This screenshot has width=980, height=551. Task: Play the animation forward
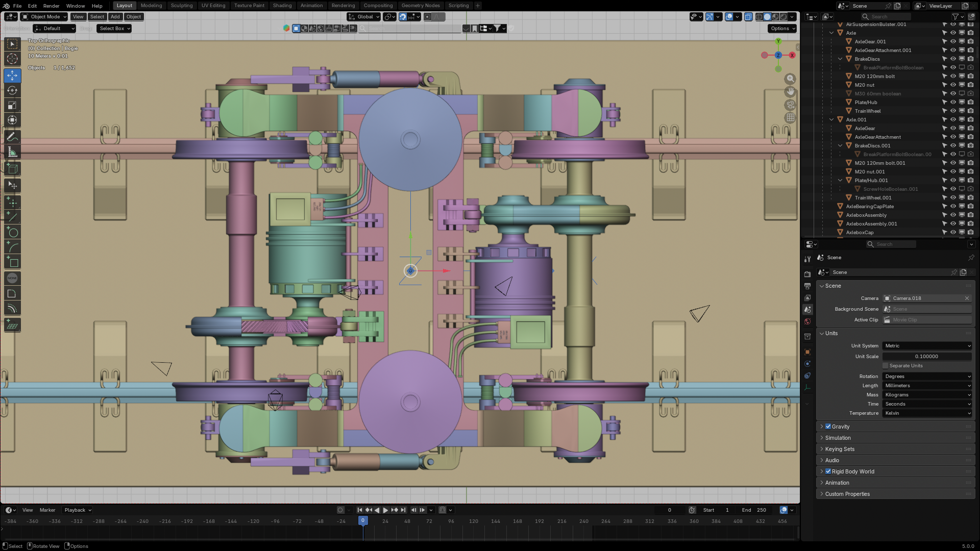coord(385,510)
